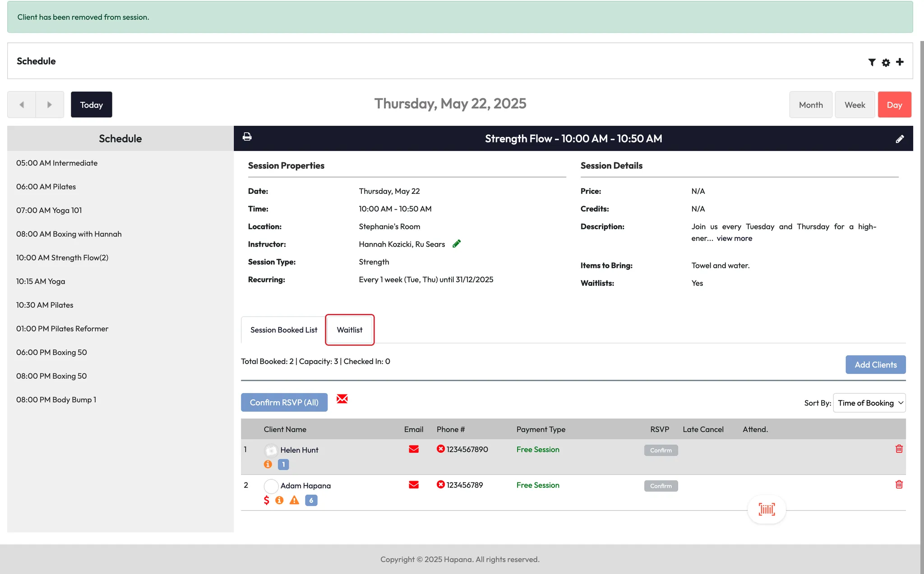Image resolution: width=924 pixels, height=574 pixels.
Task: Switch to the Waitlist tab
Action: (350, 330)
